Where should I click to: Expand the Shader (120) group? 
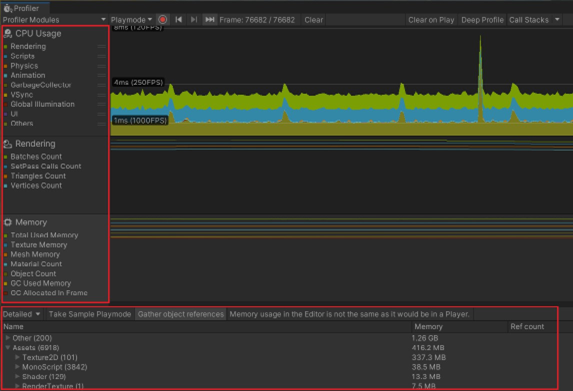click(17, 376)
